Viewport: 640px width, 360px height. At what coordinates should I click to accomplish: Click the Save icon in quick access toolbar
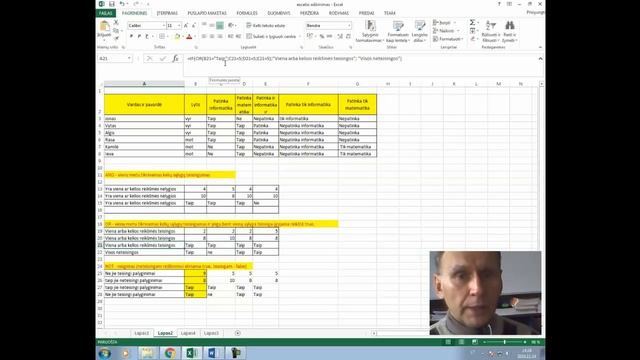click(x=111, y=4)
